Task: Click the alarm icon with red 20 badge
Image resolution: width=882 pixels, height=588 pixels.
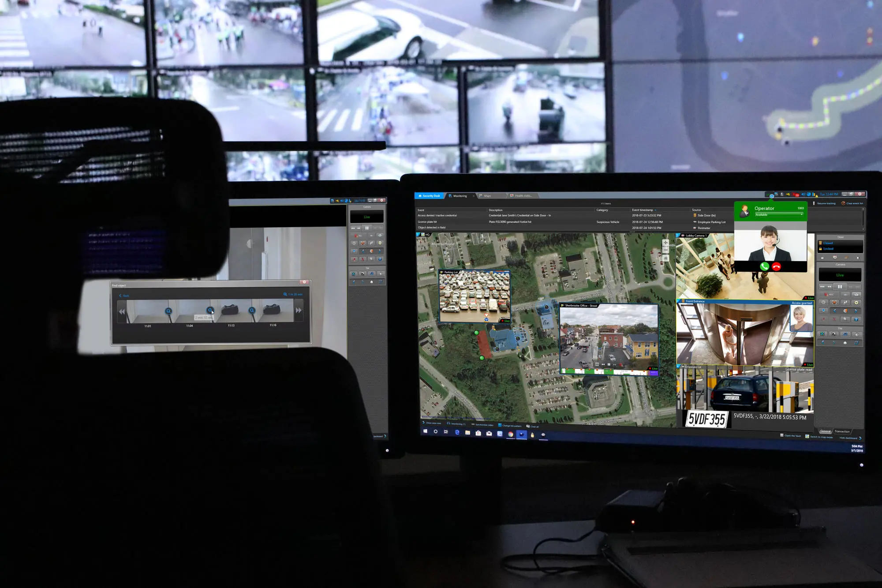Action: coord(796,195)
